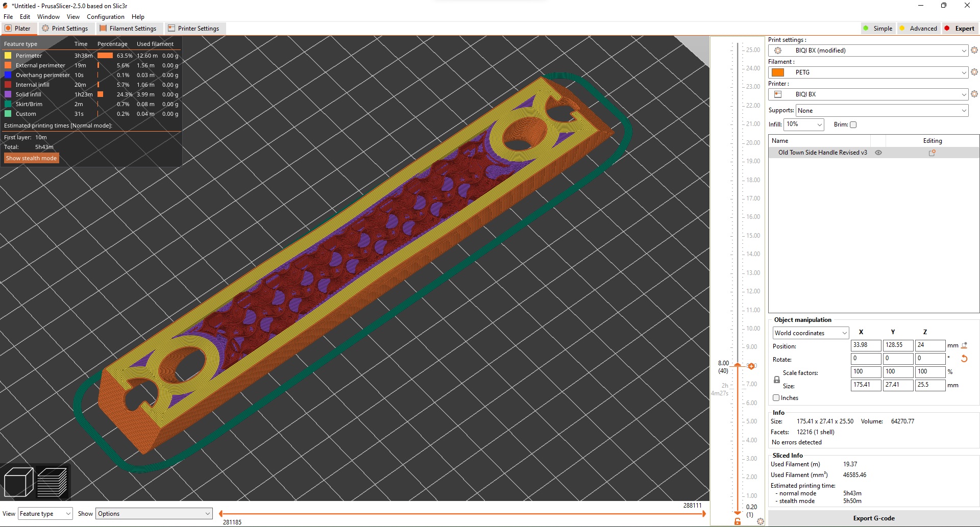
Task: Switch to the 3D editor view cube icon
Action: click(18, 482)
